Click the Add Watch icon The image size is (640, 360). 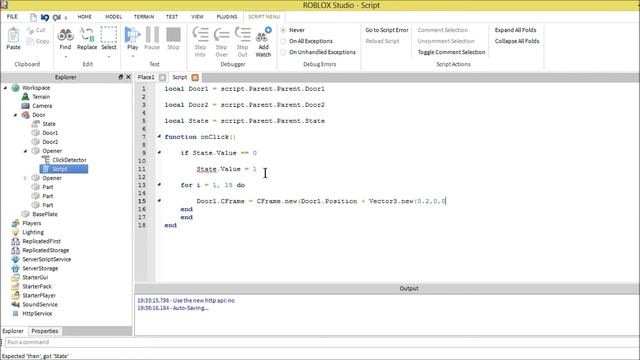pyautogui.click(x=263, y=35)
